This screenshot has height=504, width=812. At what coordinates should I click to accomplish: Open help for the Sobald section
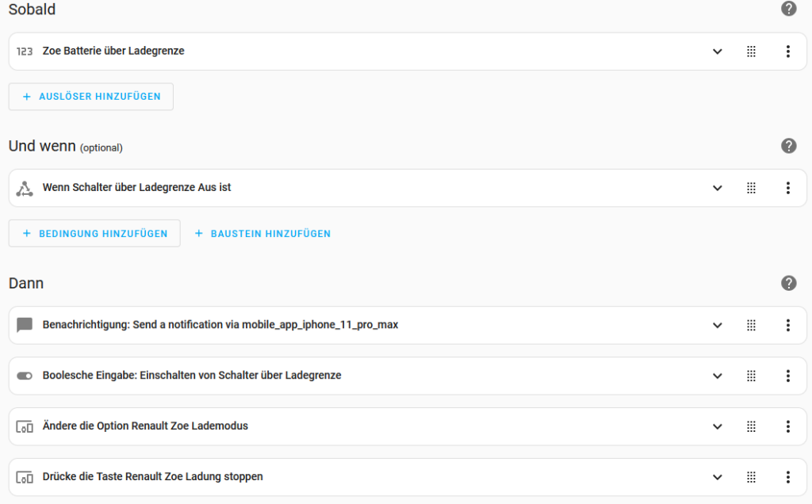(788, 9)
